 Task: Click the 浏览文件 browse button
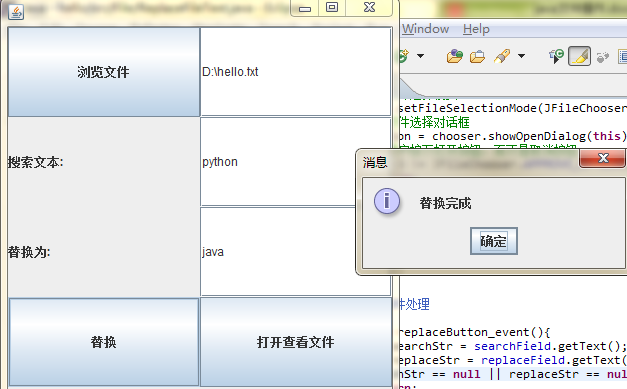[x=104, y=72]
